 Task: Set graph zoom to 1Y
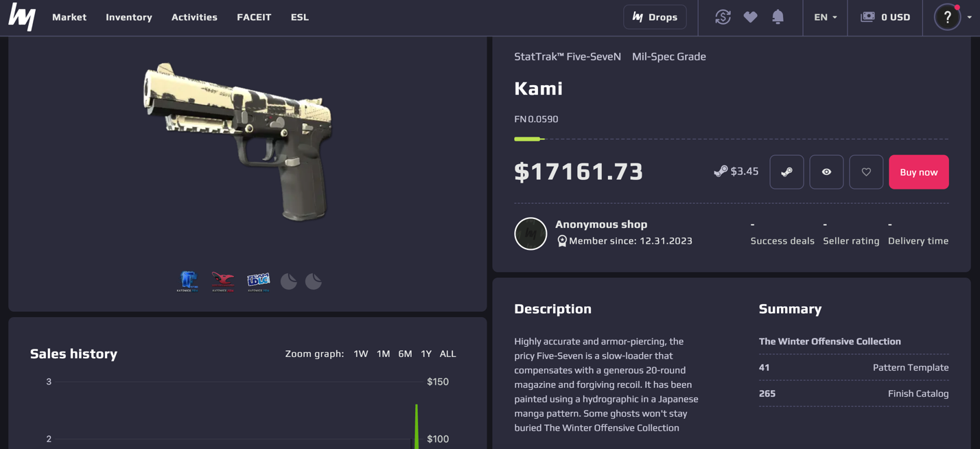[x=426, y=354]
